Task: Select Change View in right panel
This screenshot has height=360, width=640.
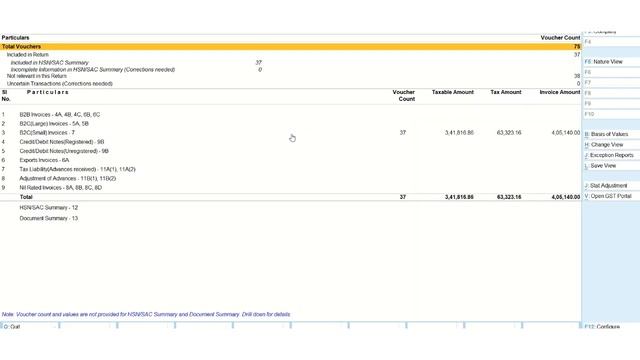Action: coord(611,145)
